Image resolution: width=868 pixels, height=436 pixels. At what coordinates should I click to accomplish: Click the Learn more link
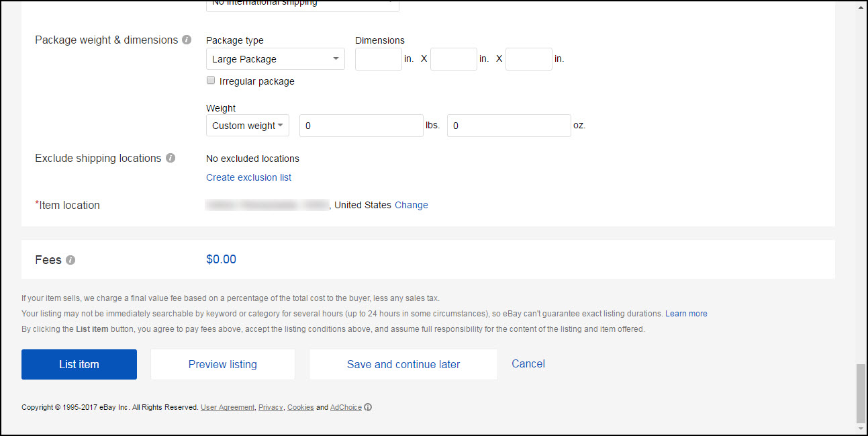(x=686, y=314)
